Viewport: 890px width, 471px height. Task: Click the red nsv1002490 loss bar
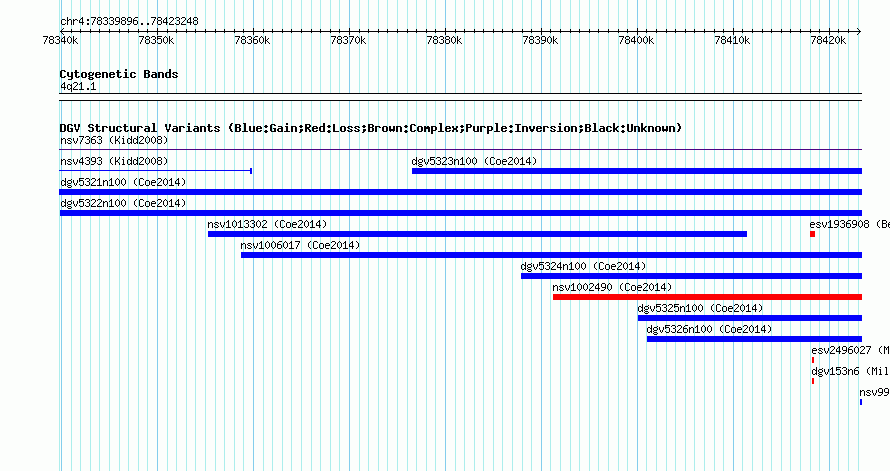(x=707, y=297)
